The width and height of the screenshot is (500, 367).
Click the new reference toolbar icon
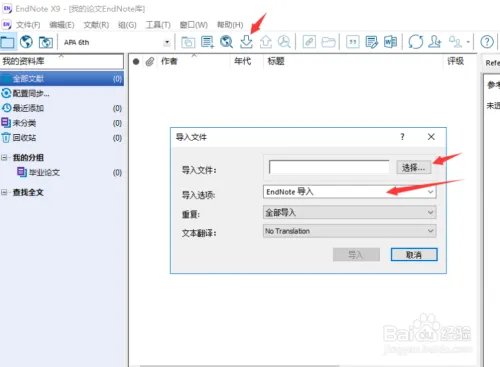coord(207,42)
